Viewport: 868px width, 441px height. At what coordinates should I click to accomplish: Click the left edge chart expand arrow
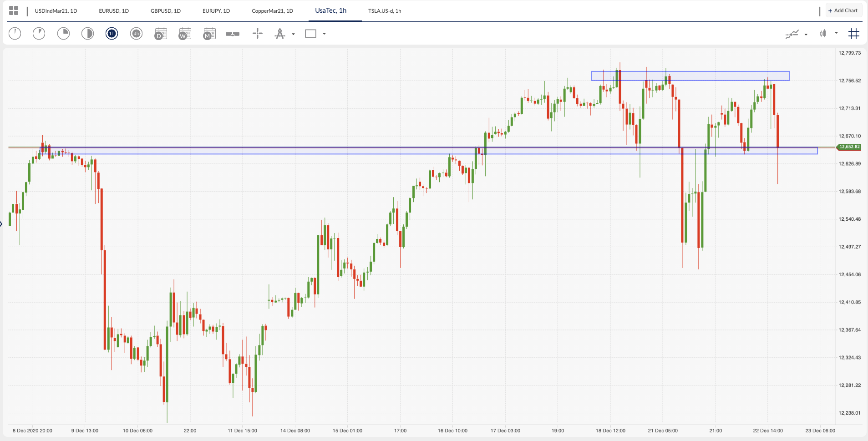coord(1,223)
